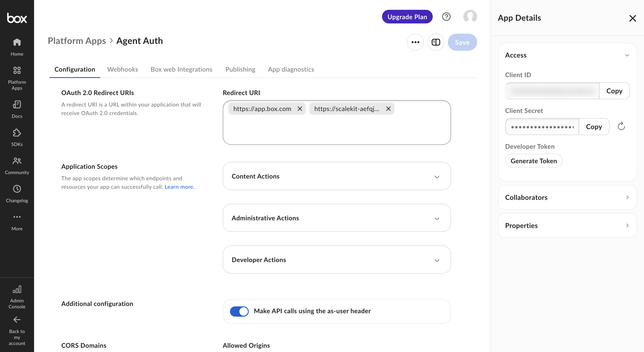The image size is (644, 352).
Task: Switch to the Webhooks tab
Action: [122, 69]
